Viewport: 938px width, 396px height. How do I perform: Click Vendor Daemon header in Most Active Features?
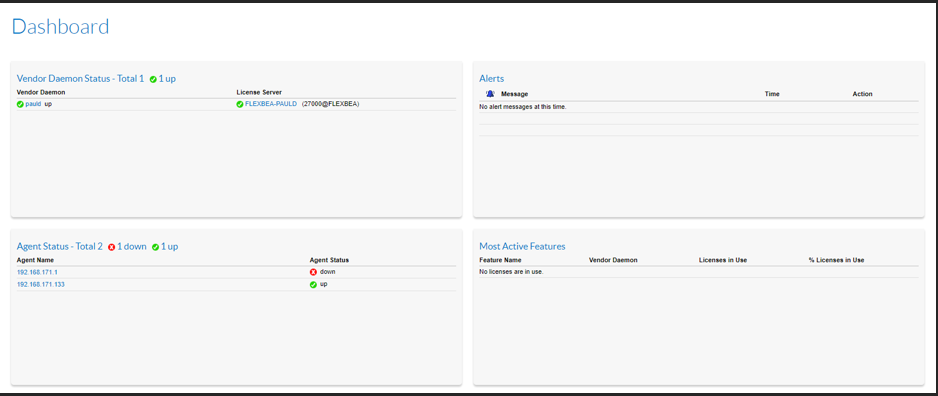click(613, 260)
